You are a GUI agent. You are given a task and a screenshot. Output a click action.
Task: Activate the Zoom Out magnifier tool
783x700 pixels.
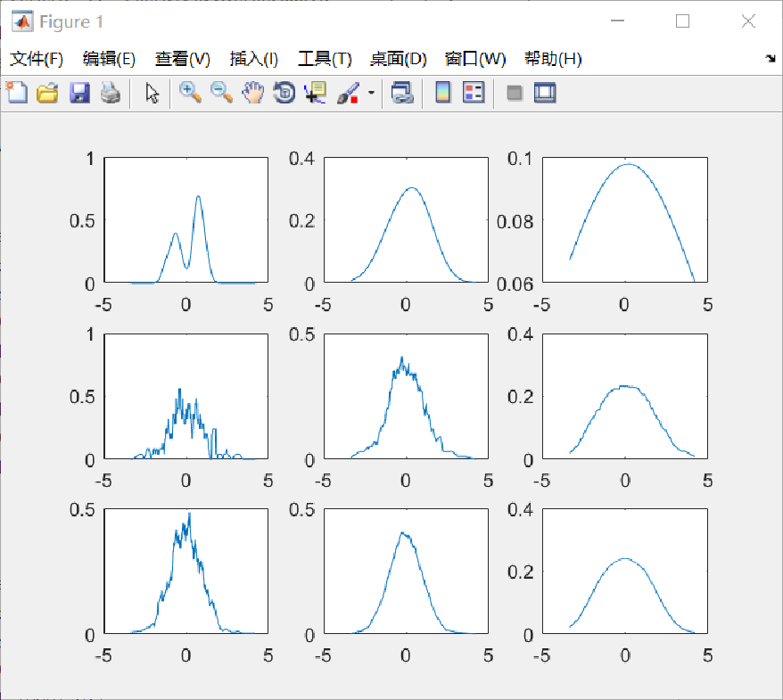point(222,93)
